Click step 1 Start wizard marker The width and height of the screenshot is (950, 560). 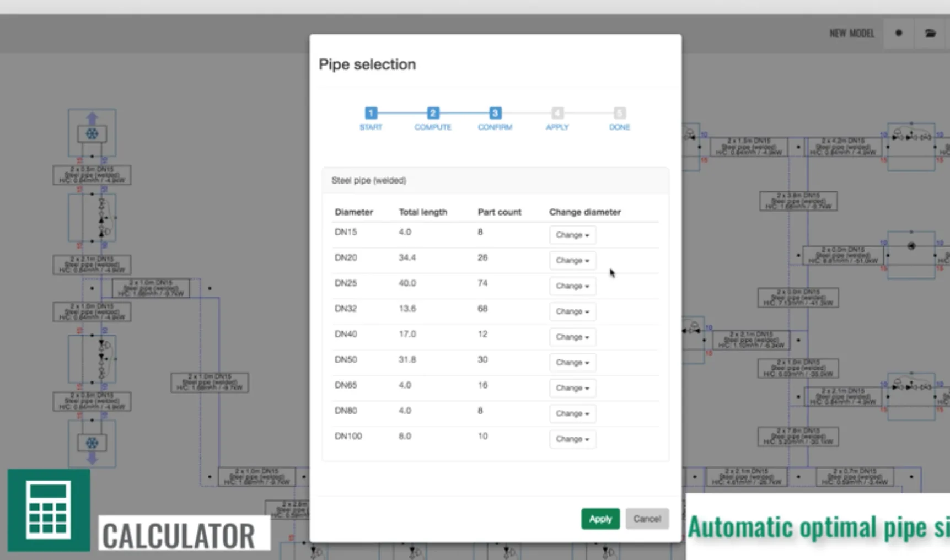pyautogui.click(x=371, y=113)
